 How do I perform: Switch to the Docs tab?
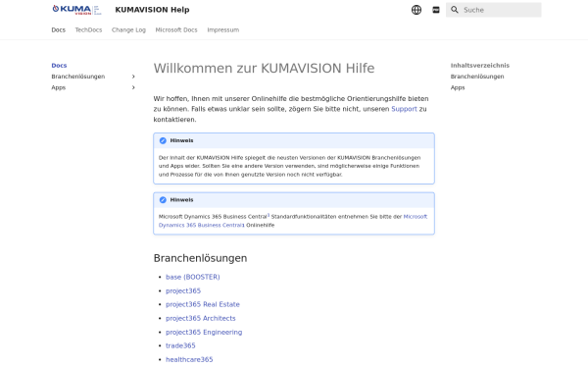pyautogui.click(x=59, y=30)
